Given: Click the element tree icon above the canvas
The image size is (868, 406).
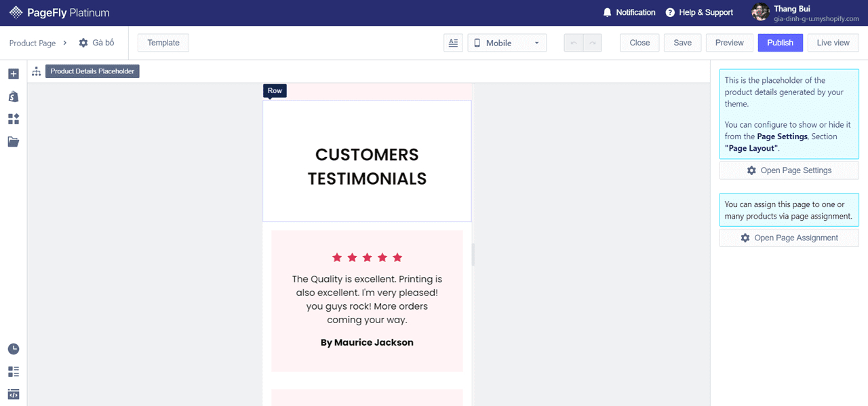Looking at the screenshot, I should [36, 71].
